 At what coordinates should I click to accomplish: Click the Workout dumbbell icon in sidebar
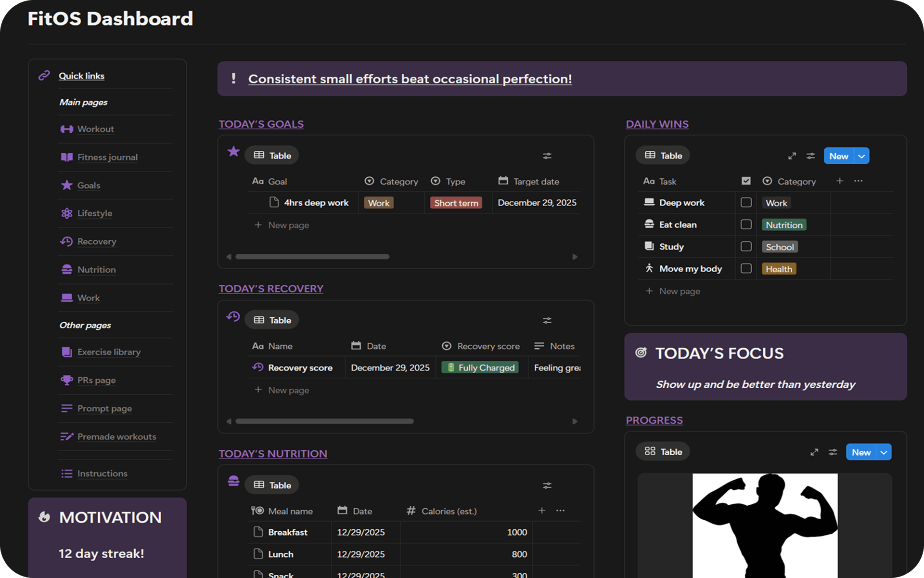[x=66, y=129]
